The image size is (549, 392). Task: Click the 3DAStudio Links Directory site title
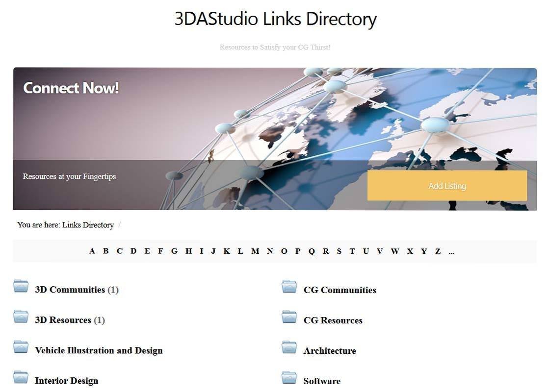point(274,19)
